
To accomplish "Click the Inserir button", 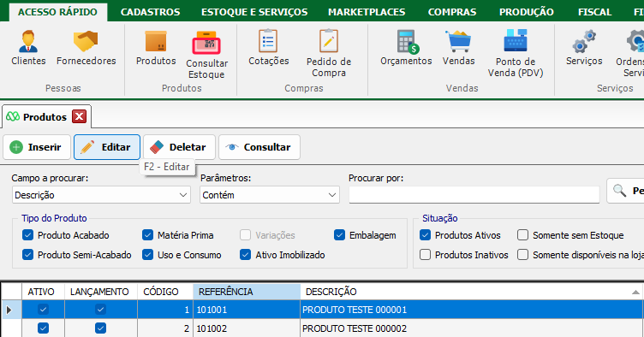I will pos(37,147).
